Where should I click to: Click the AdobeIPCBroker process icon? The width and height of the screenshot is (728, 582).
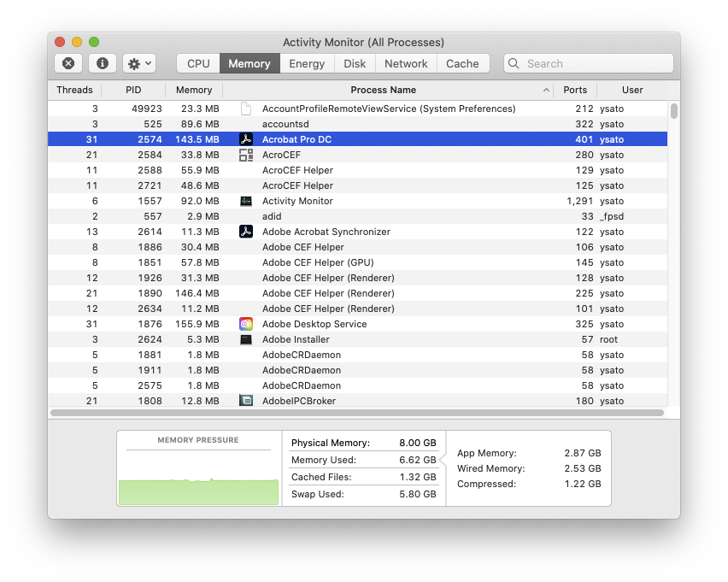point(246,401)
